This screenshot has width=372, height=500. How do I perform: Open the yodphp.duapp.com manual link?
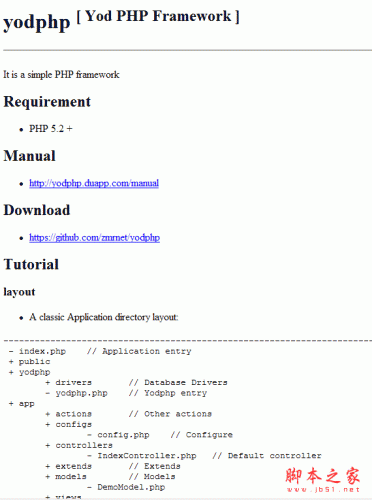pos(94,183)
